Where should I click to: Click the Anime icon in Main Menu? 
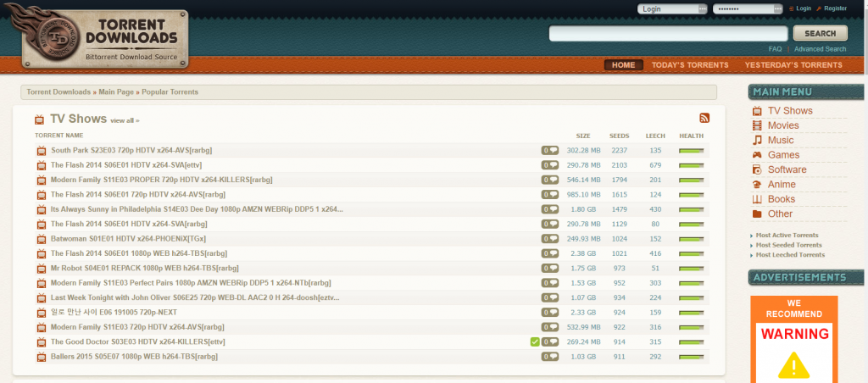[757, 185]
